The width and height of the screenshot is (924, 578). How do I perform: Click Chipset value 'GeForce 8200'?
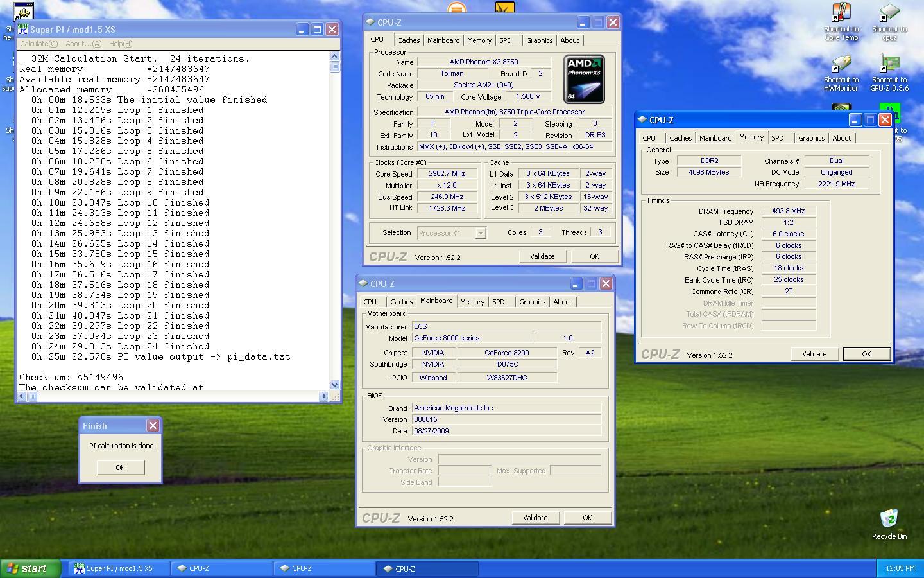pos(507,353)
